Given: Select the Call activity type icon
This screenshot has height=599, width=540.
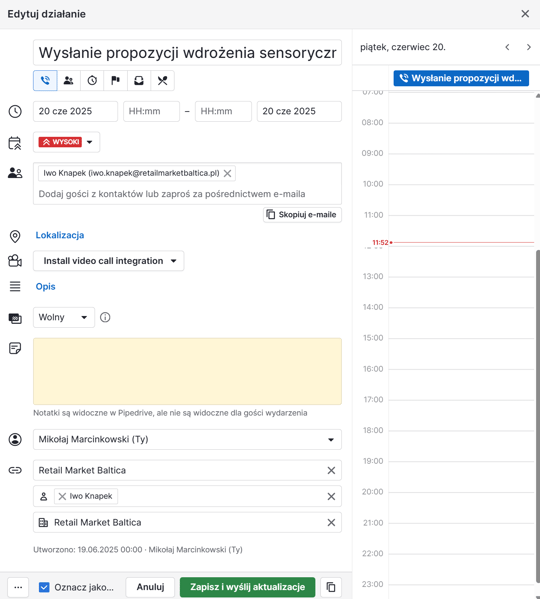Looking at the screenshot, I should coord(45,81).
